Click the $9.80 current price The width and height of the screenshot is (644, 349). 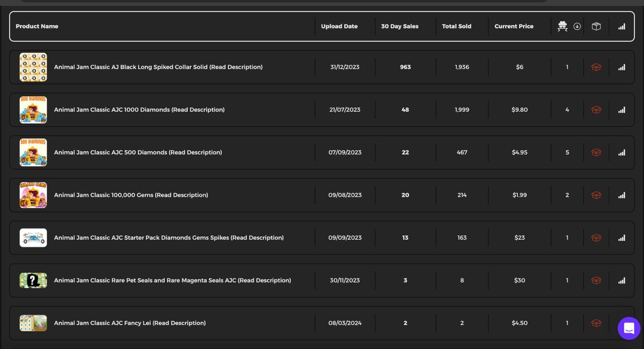click(520, 110)
